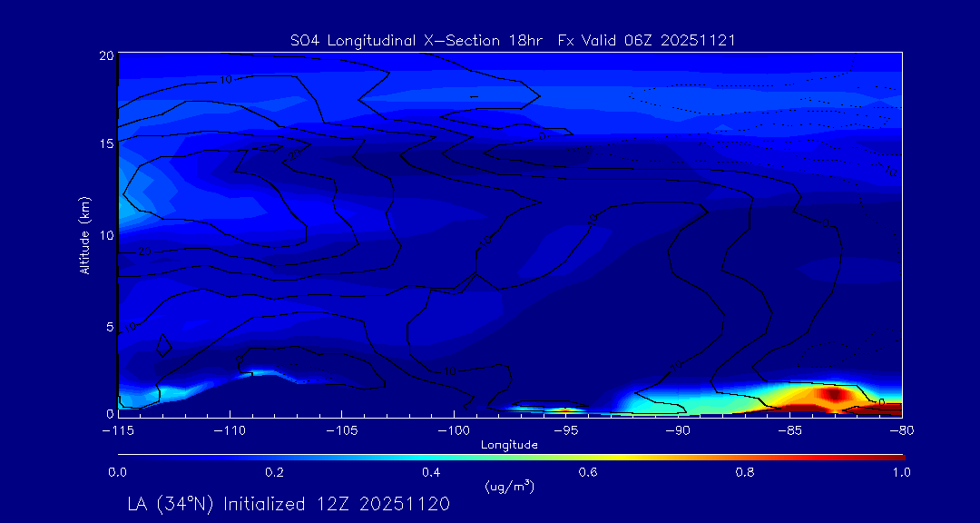Click footer text "LA (34°N) Initialized 12Z 20251120"

(x=289, y=504)
